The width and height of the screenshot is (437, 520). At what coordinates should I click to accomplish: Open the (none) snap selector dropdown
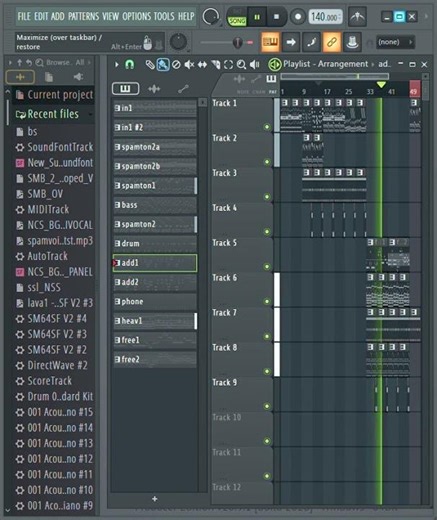(395, 42)
